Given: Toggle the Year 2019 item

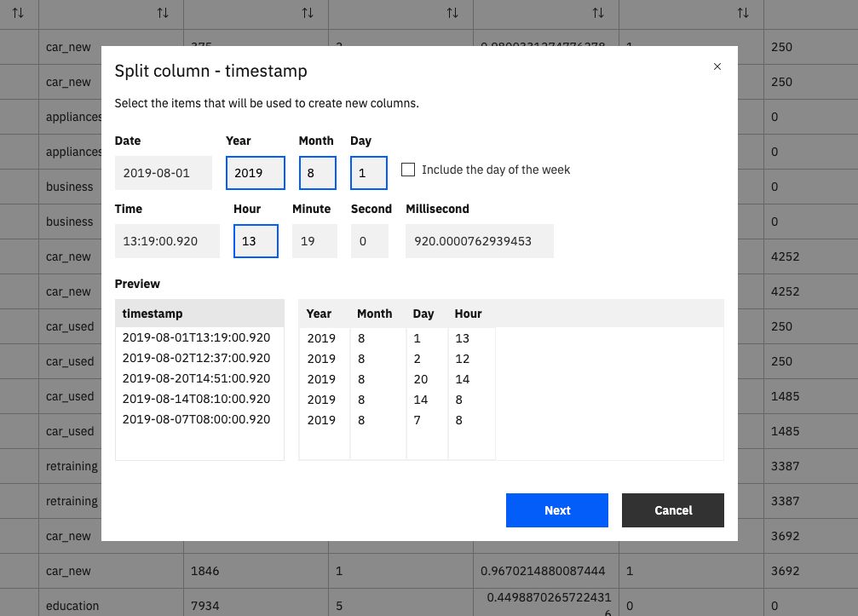Looking at the screenshot, I should pos(256,173).
